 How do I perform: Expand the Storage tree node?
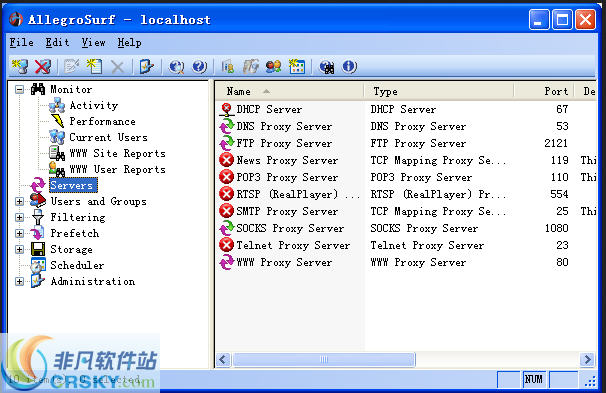click(19, 249)
